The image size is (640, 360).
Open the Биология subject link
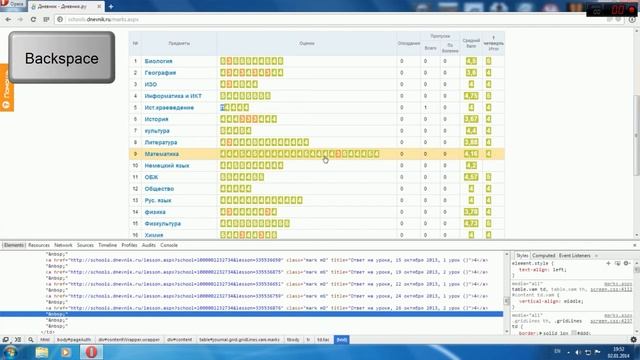158,61
